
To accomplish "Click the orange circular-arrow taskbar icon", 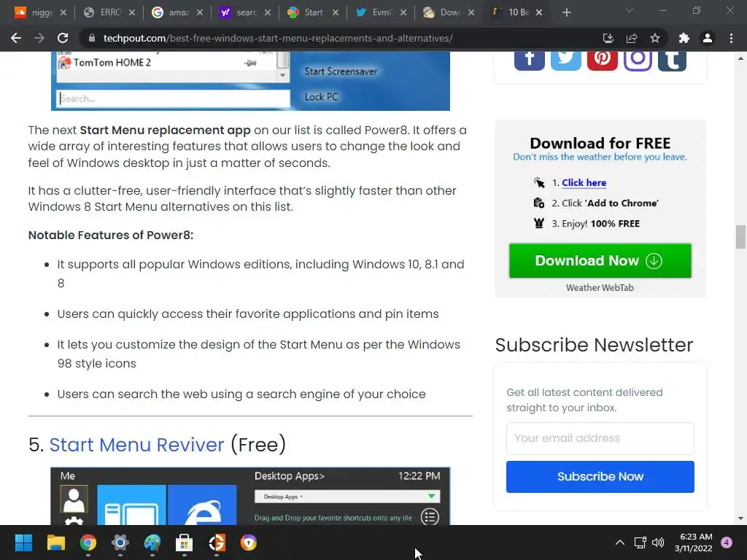I will [217, 542].
